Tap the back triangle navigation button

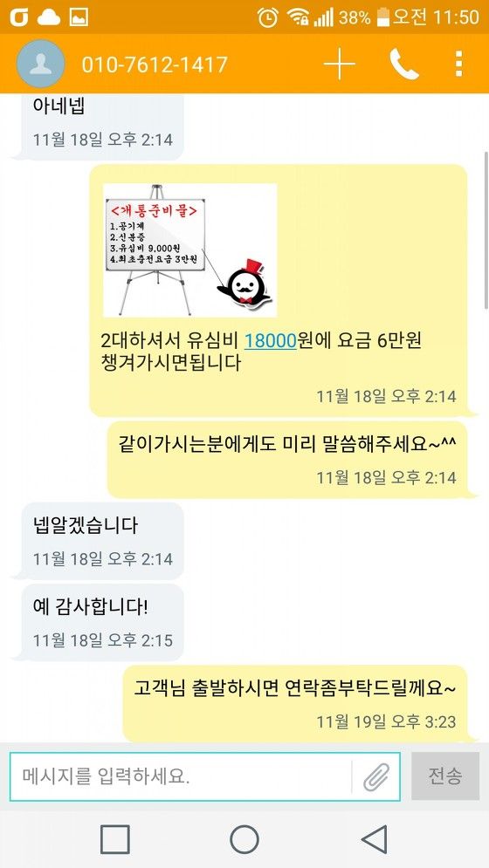pos(375,839)
